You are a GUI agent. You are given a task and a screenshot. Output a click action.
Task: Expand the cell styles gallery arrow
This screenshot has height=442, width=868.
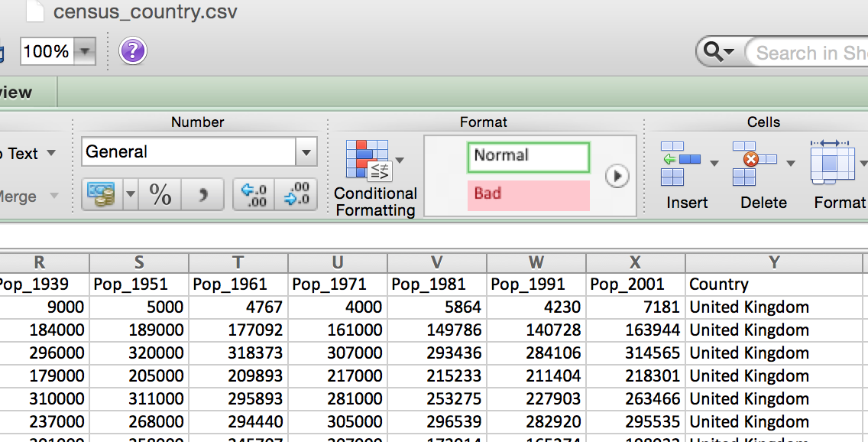tap(617, 177)
